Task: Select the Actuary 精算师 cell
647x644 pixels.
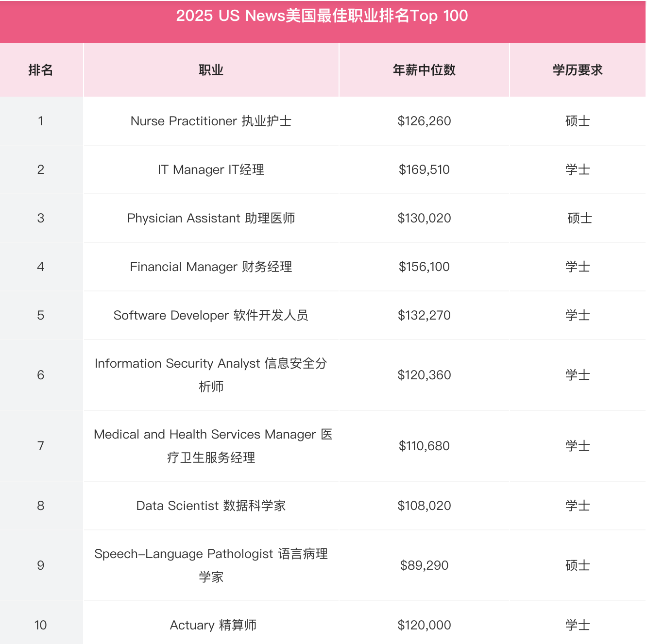Action: [213, 625]
